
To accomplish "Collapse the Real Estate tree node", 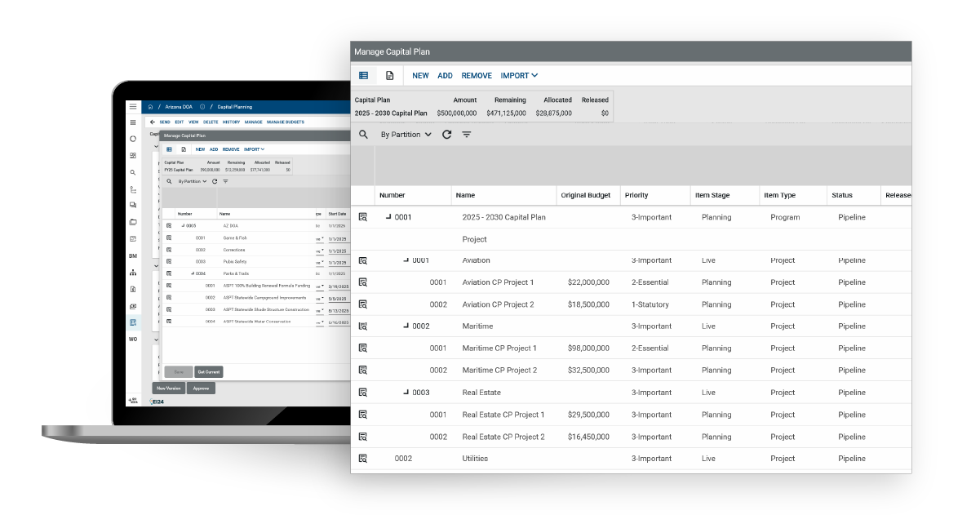I will [x=406, y=392].
